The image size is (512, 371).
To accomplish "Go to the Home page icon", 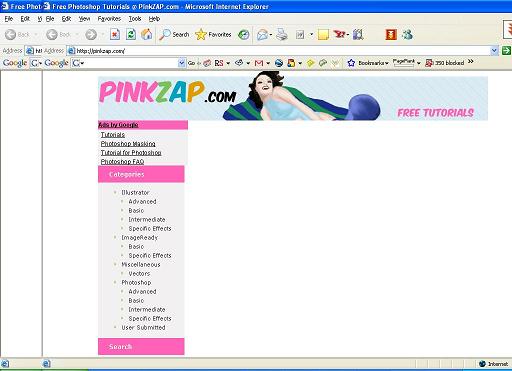I will pos(146,34).
